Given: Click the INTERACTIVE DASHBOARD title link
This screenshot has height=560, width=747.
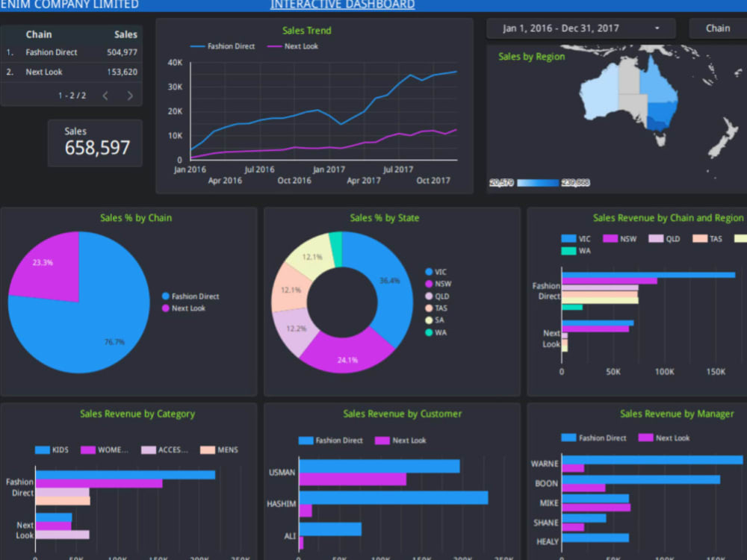Looking at the screenshot, I should (x=341, y=4).
